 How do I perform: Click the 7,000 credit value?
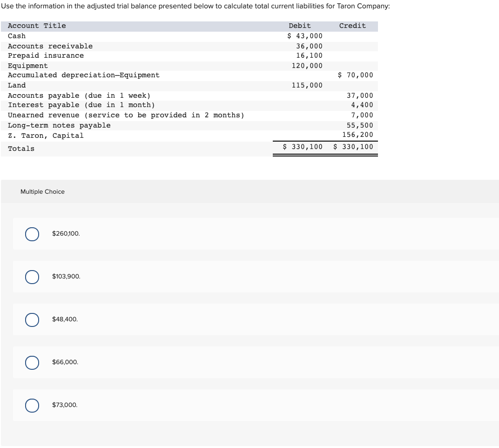(x=362, y=115)
